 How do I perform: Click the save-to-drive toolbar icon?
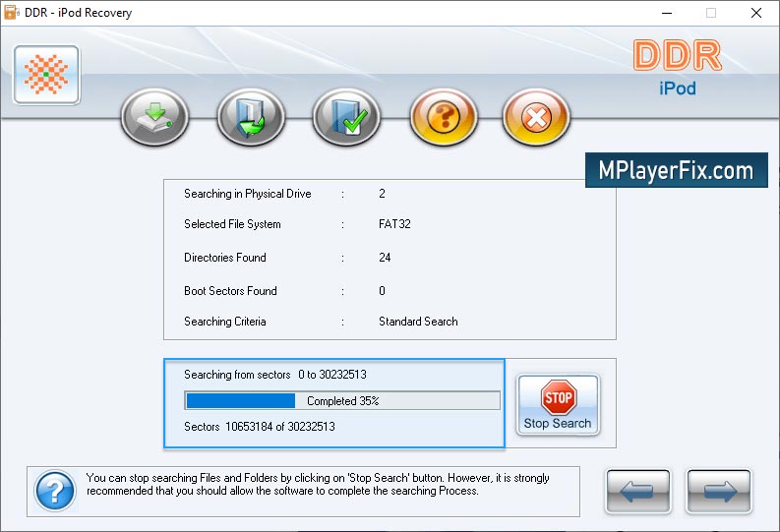(x=154, y=117)
